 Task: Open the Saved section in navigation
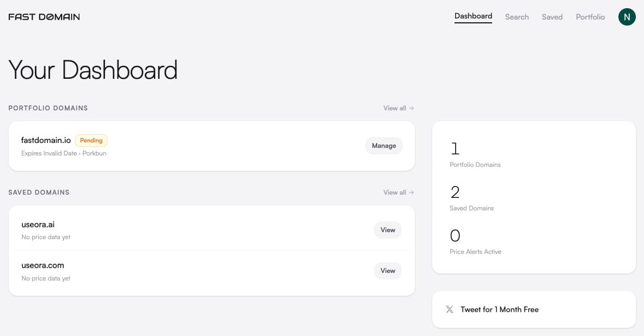(x=552, y=17)
